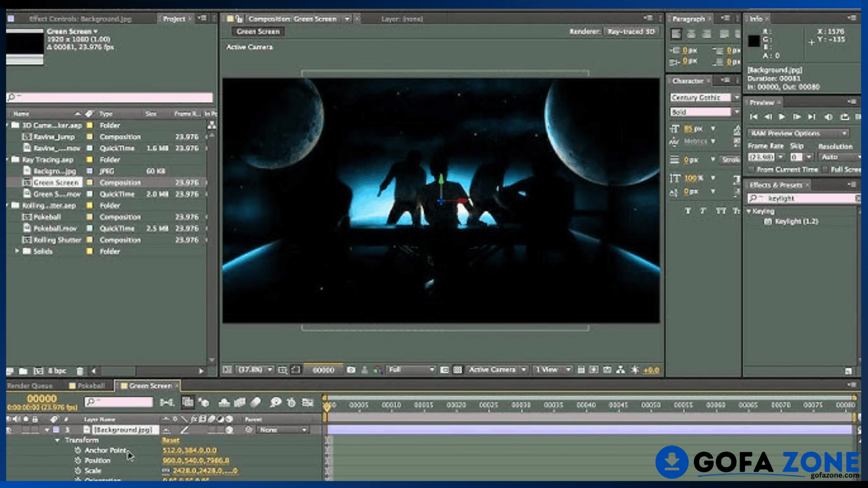This screenshot has height=488, width=868.
Task: Play the preview
Action: point(782,117)
